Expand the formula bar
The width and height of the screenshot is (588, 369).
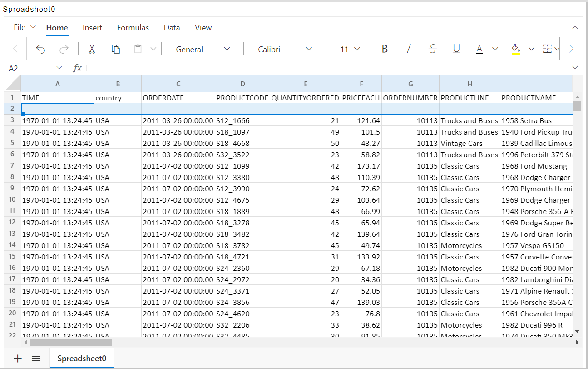point(575,68)
